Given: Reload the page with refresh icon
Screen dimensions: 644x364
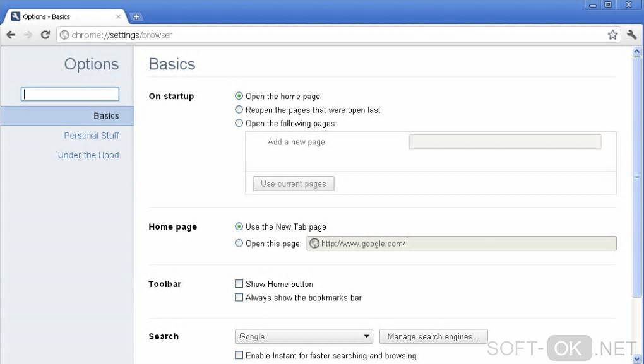Looking at the screenshot, I should (45, 35).
